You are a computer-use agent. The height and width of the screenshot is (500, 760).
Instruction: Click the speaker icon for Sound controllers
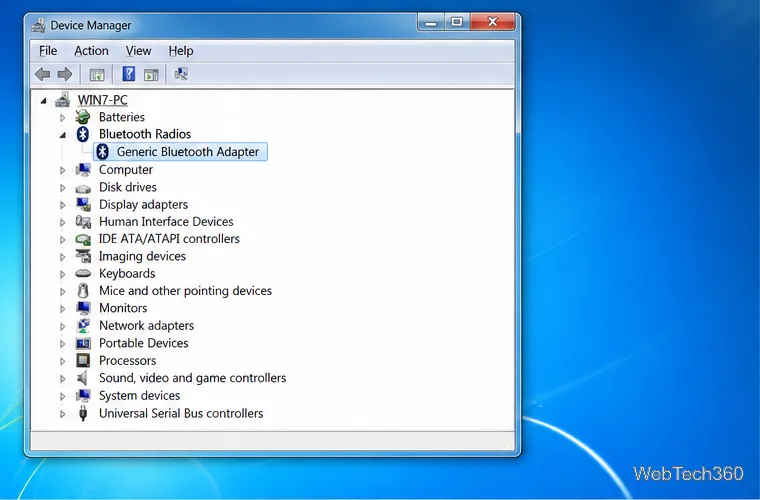click(82, 378)
